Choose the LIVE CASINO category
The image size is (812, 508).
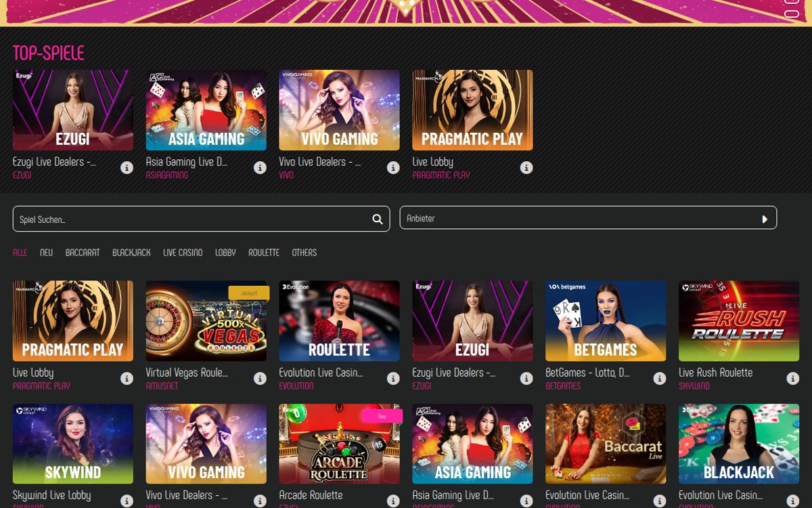tap(183, 252)
